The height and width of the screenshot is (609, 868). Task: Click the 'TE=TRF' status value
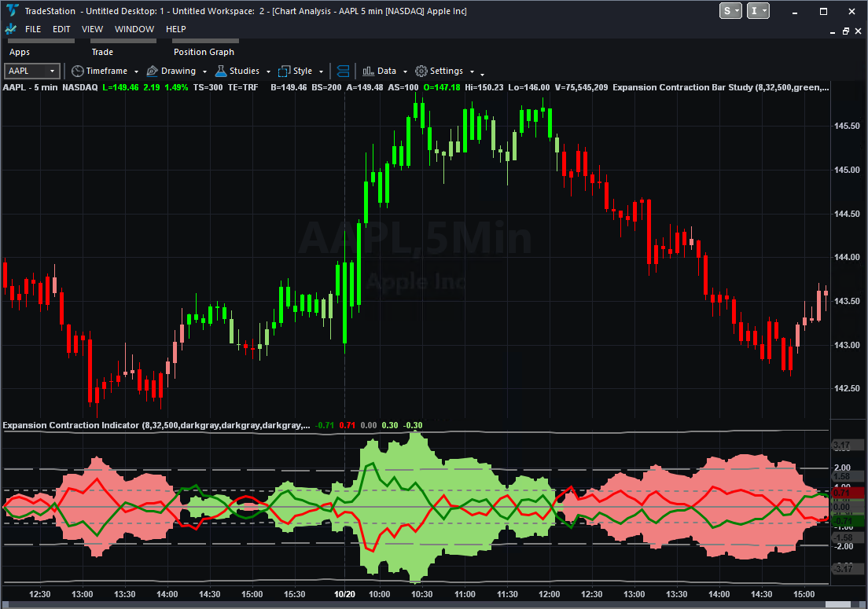pyautogui.click(x=243, y=87)
